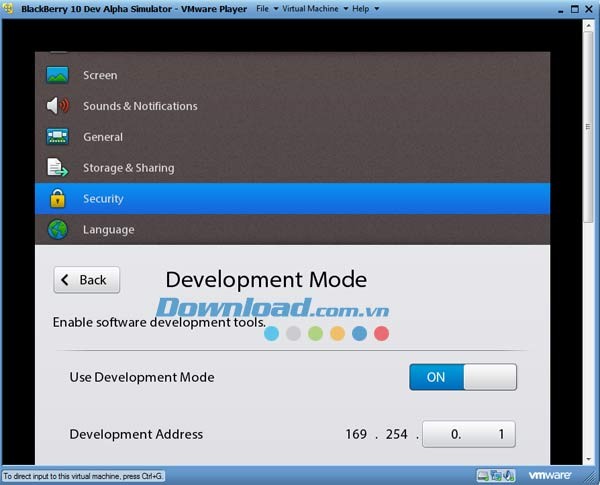Viewport: 600px width, 485px height.
Task: Click the Security padlock icon
Action: [x=57, y=199]
